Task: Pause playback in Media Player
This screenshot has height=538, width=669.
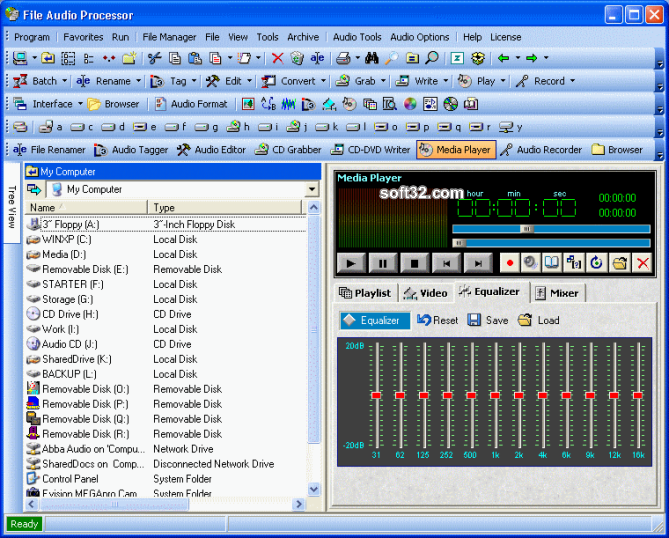Action: pyautogui.click(x=382, y=263)
